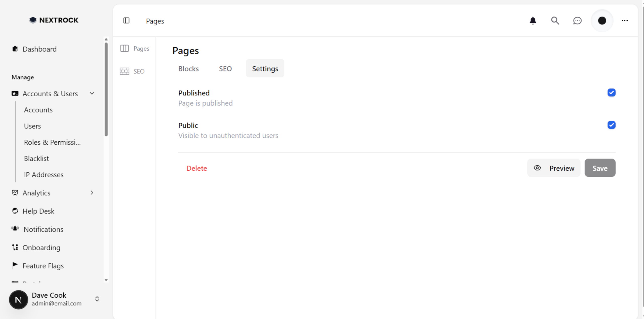644x319 pixels.
Task: Open the three-dot overflow menu in header
Action: (625, 21)
